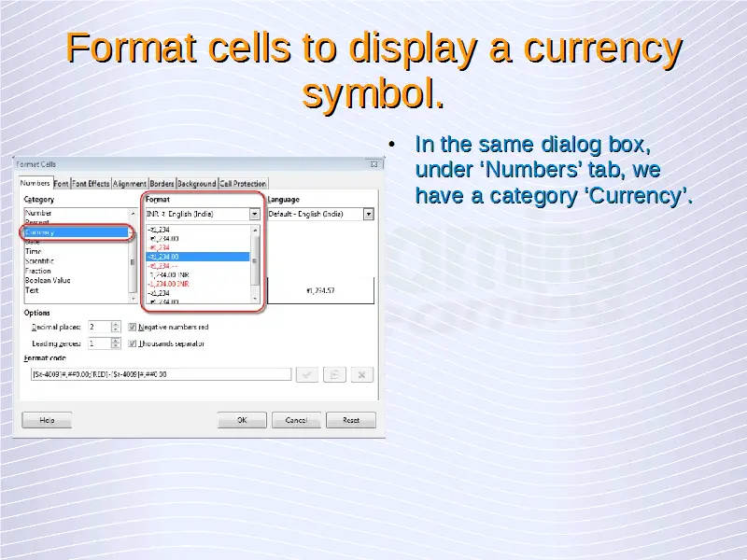Click in the Format code text field
This screenshot has height=560, width=747.
pos(161,374)
